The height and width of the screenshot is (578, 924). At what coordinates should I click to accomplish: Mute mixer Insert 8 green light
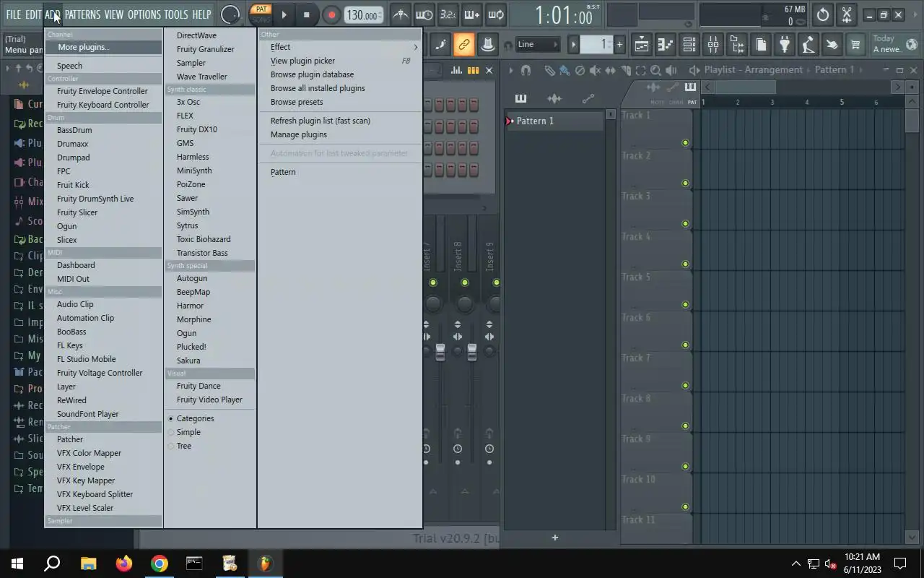[464, 282]
